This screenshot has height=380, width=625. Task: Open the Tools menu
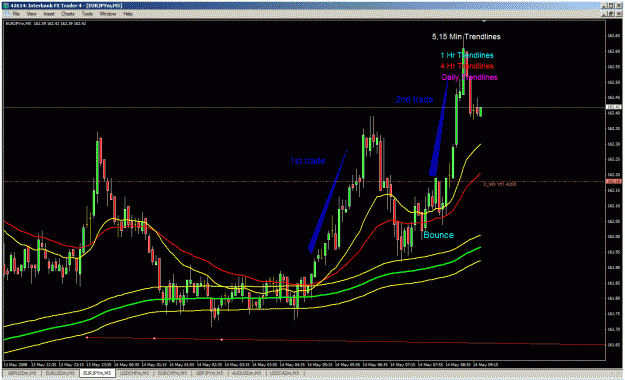tap(87, 14)
